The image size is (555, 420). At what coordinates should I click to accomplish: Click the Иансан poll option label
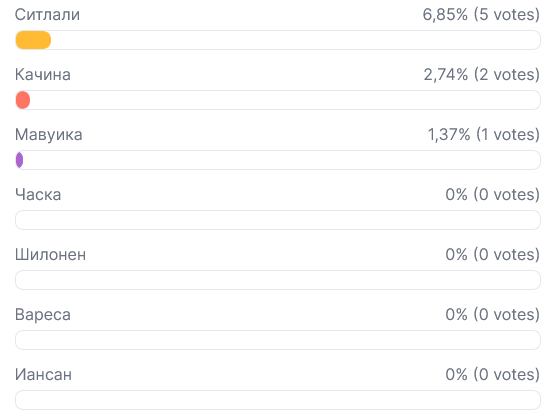click(44, 375)
